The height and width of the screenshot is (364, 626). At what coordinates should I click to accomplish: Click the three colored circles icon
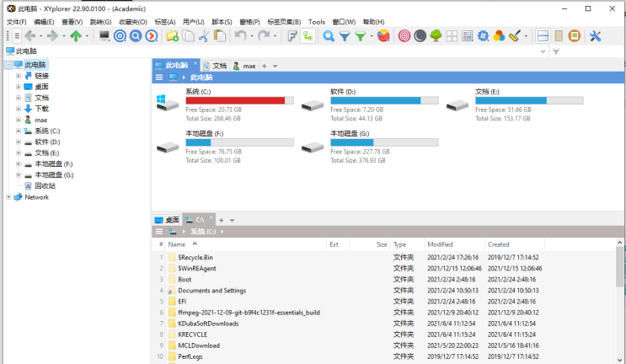coord(499,36)
